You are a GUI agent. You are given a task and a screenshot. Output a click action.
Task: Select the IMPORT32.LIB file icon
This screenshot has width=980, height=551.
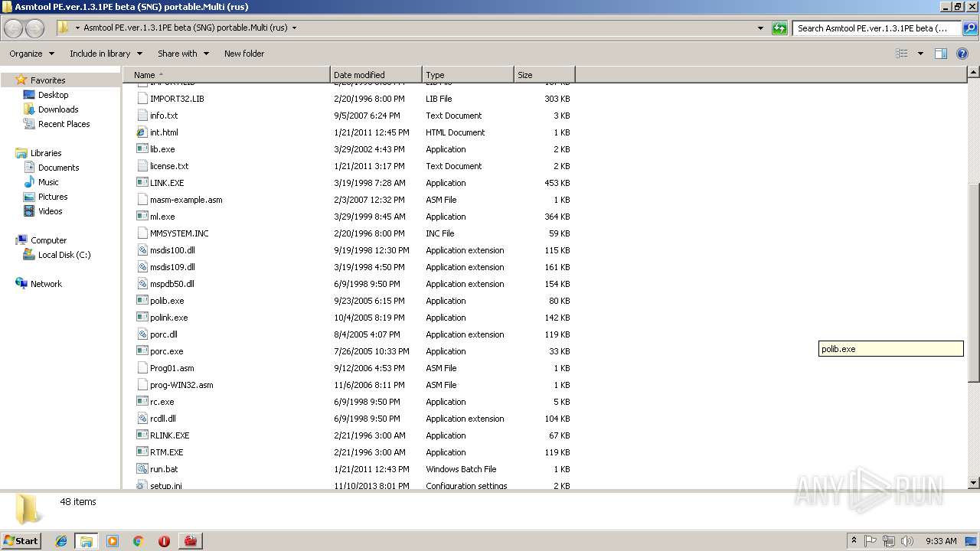coord(142,99)
